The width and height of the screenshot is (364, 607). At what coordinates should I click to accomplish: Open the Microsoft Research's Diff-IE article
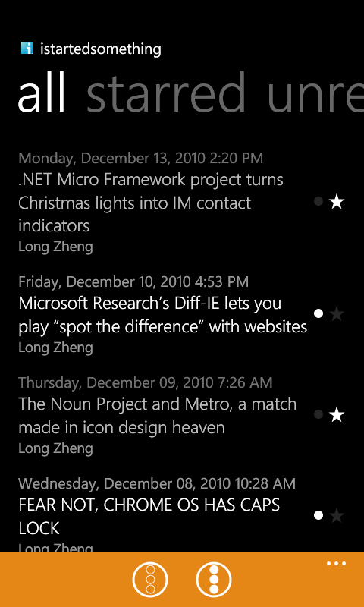point(163,315)
